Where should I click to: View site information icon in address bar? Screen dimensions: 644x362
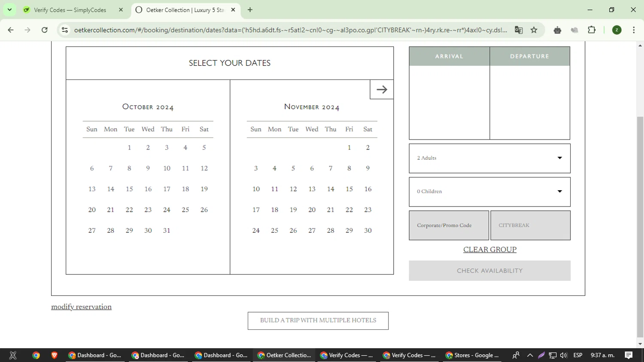click(x=65, y=30)
